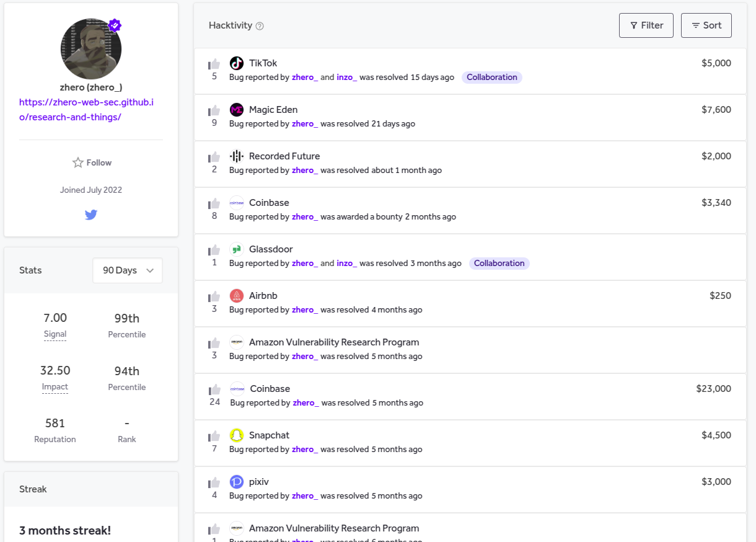Upvote the Coinbase $3,340 report
The width and height of the screenshot is (756, 542).
[x=214, y=203]
